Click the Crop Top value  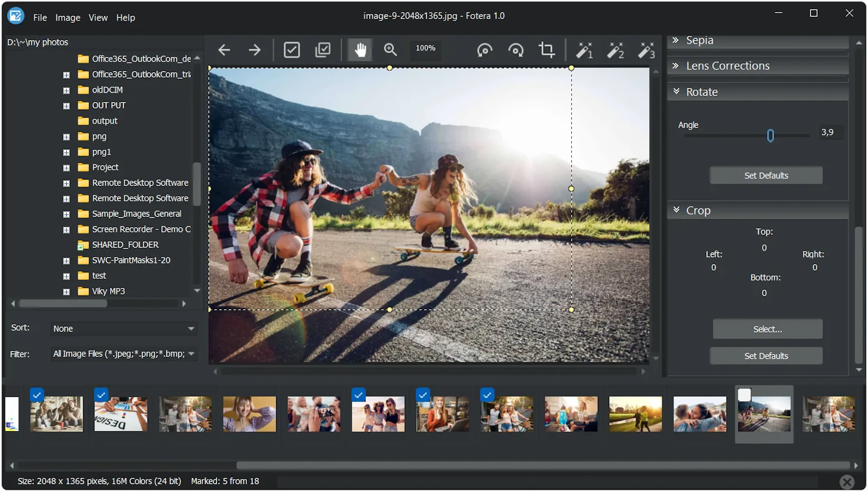(x=764, y=248)
